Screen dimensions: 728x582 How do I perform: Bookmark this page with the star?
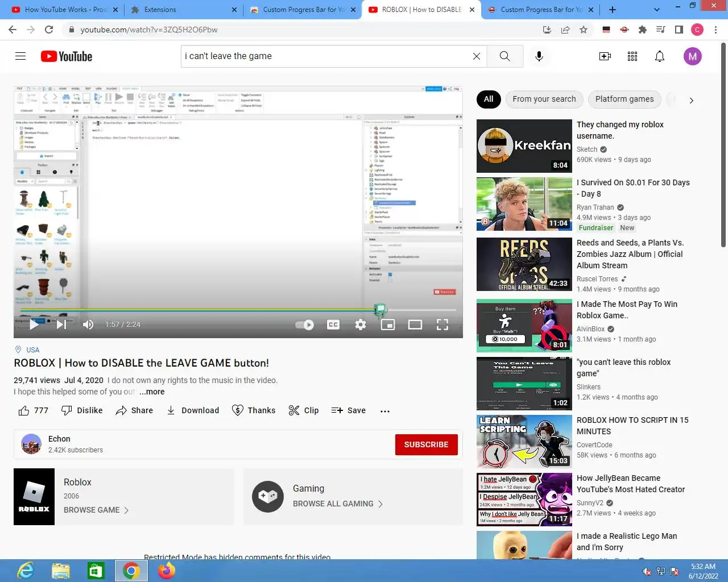tap(584, 30)
